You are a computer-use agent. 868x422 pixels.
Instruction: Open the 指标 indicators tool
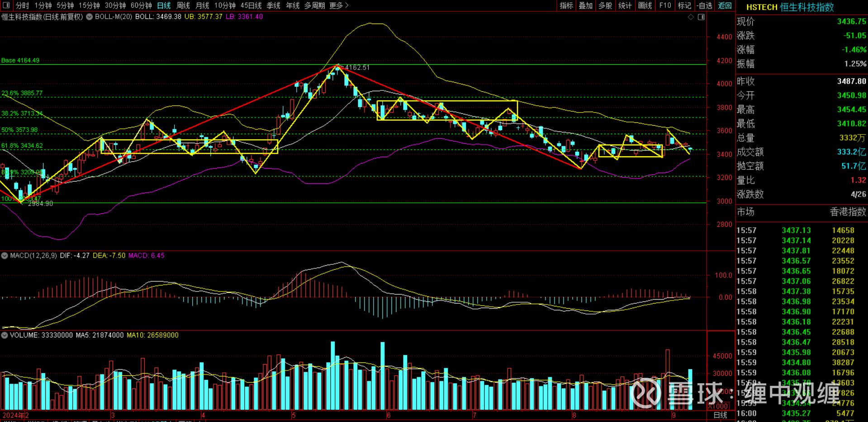point(566,5)
